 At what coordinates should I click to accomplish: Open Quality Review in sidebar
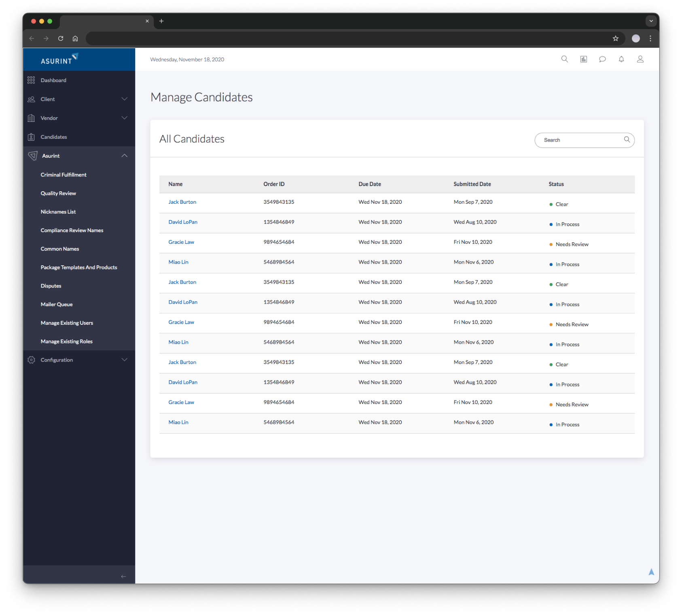pos(58,193)
